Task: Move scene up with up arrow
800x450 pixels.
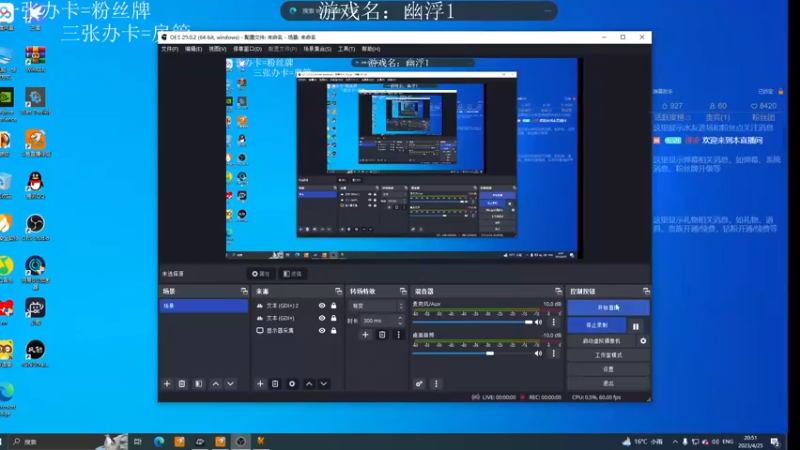Action: tap(216, 384)
